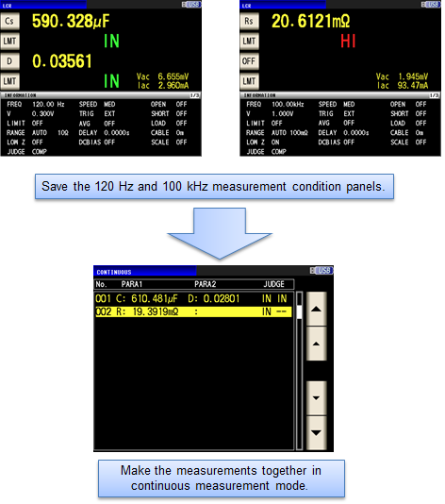Click the 1/3 page indicator on Cs screen
The height and width of the screenshot is (504, 445).
click(x=194, y=95)
